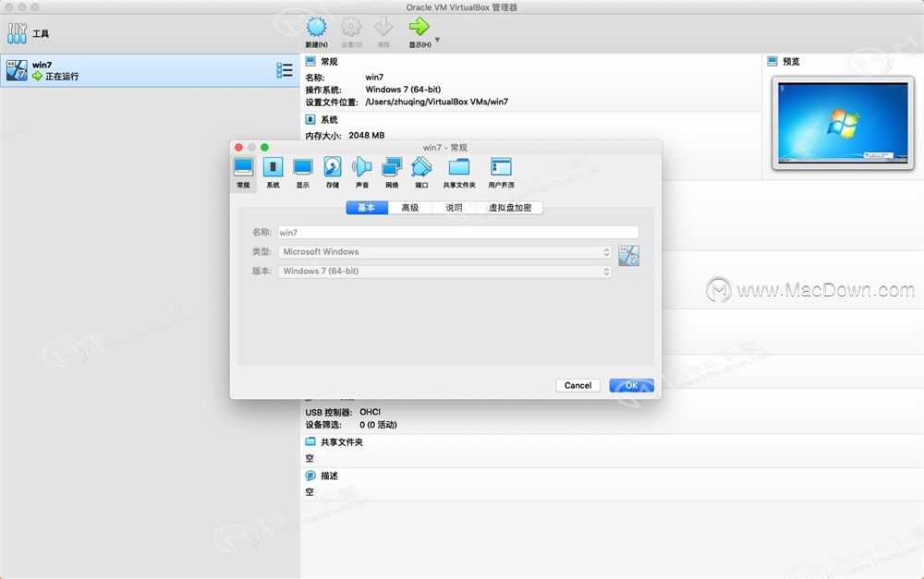Open the Audio (声音) settings category
The height and width of the screenshot is (579, 924).
[362, 173]
